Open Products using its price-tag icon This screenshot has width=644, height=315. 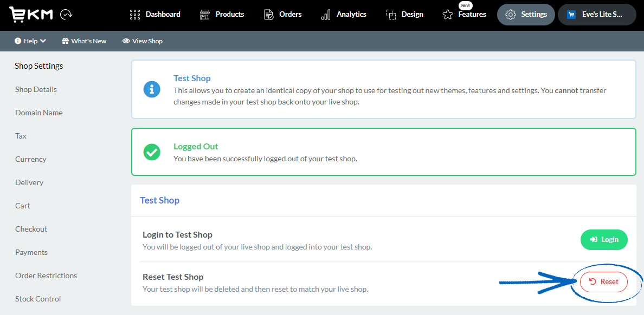click(205, 14)
